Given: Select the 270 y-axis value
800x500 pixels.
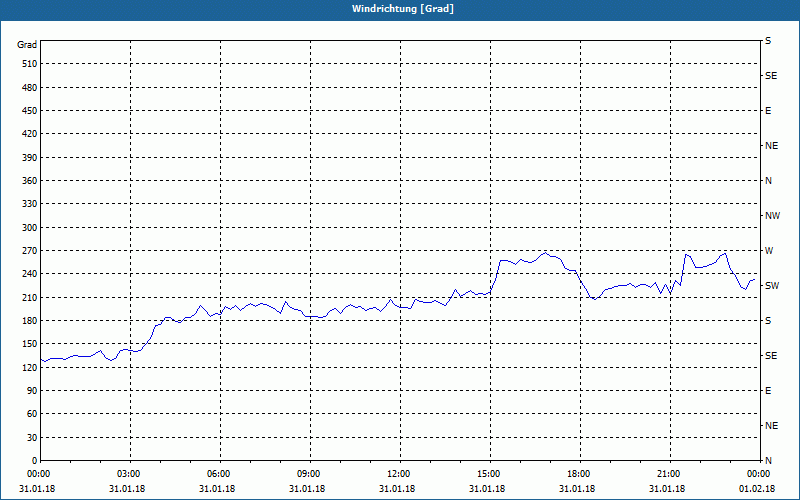Looking at the screenshot, I should (29, 251).
